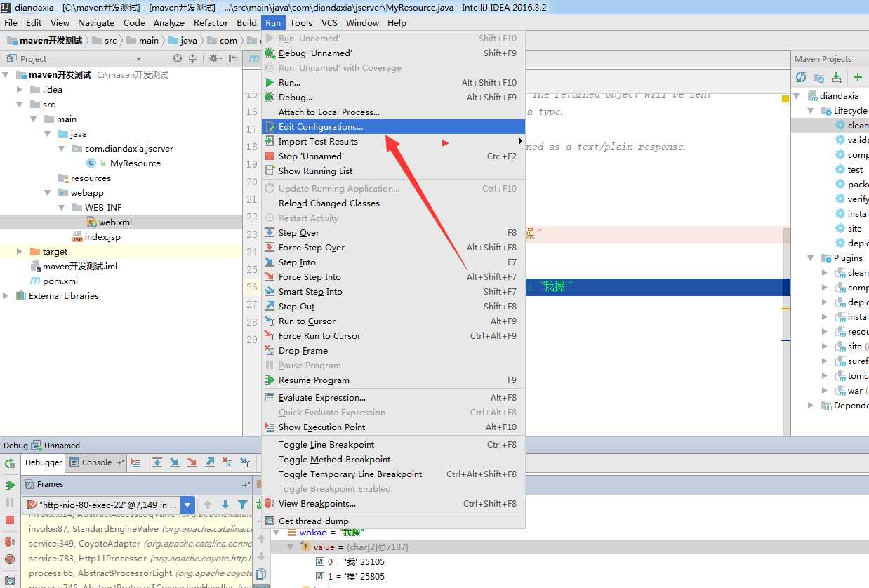Click previous frame up arrow in Frames
This screenshot has height=588, width=869.
208,505
